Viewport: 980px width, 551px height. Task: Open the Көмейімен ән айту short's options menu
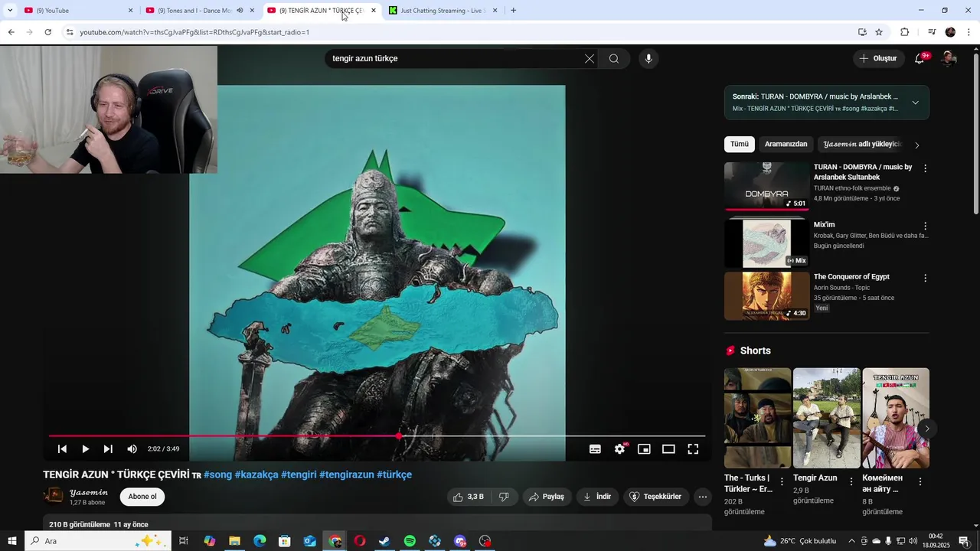tap(920, 482)
